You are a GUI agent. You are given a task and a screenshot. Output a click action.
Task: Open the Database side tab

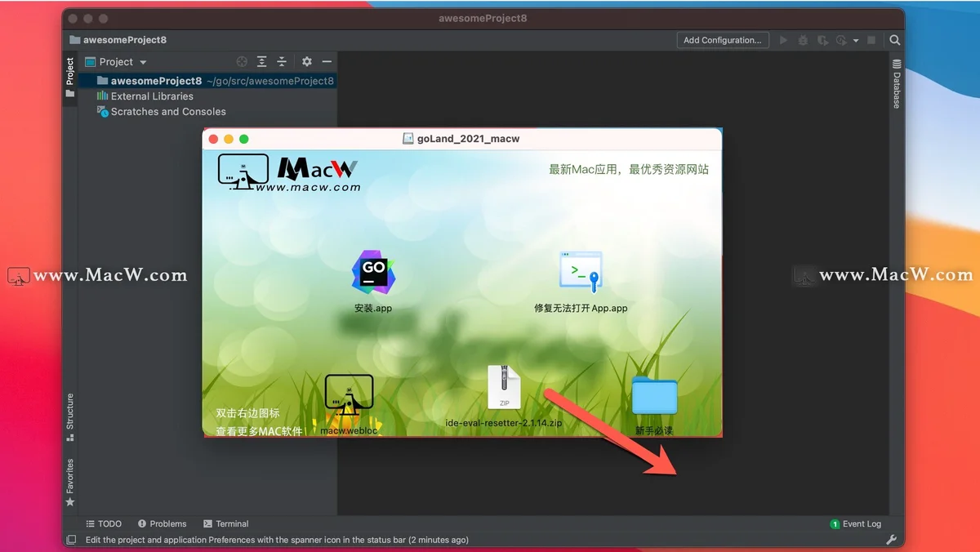click(897, 83)
